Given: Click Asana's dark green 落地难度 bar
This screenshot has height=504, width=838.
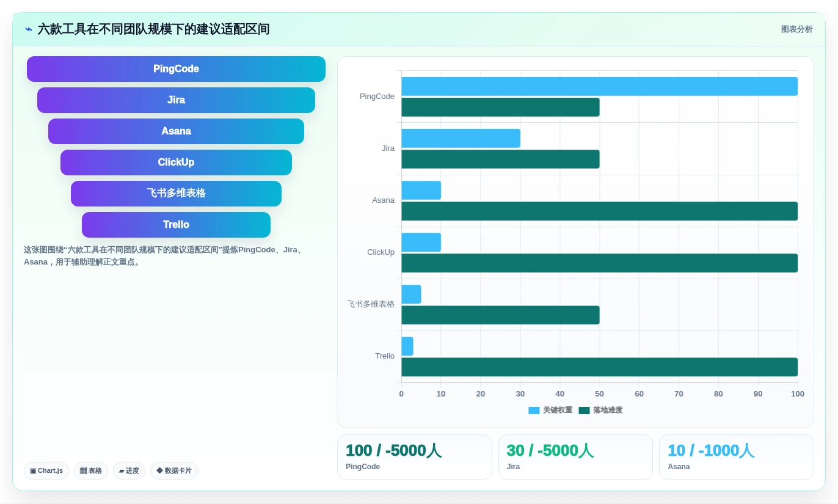Looking at the screenshot, I should (599, 211).
